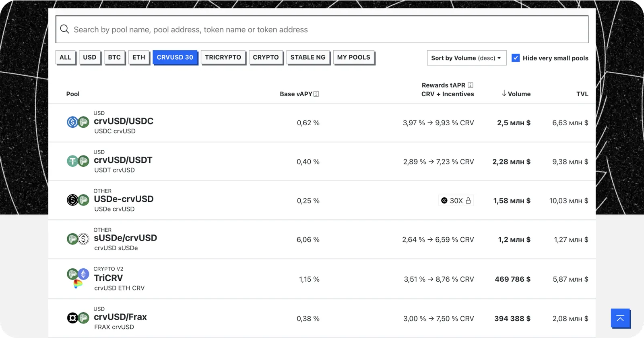The height and width of the screenshot is (338, 644).
Task: Click the USDe-crvUSD pool token icons
Action: pos(78,200)
